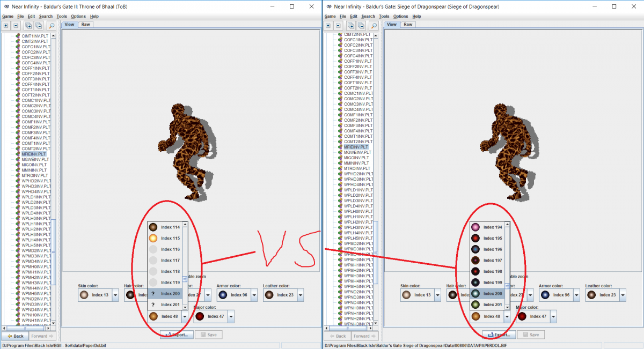Choose Index 114 in ToB color list
The width and height of the screenshot is (644, 349).
(165, 227)
